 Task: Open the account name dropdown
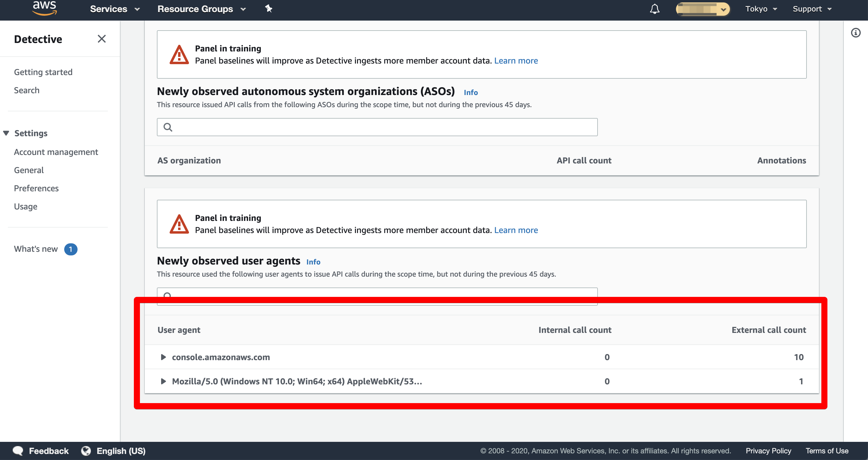click(703, 9)
